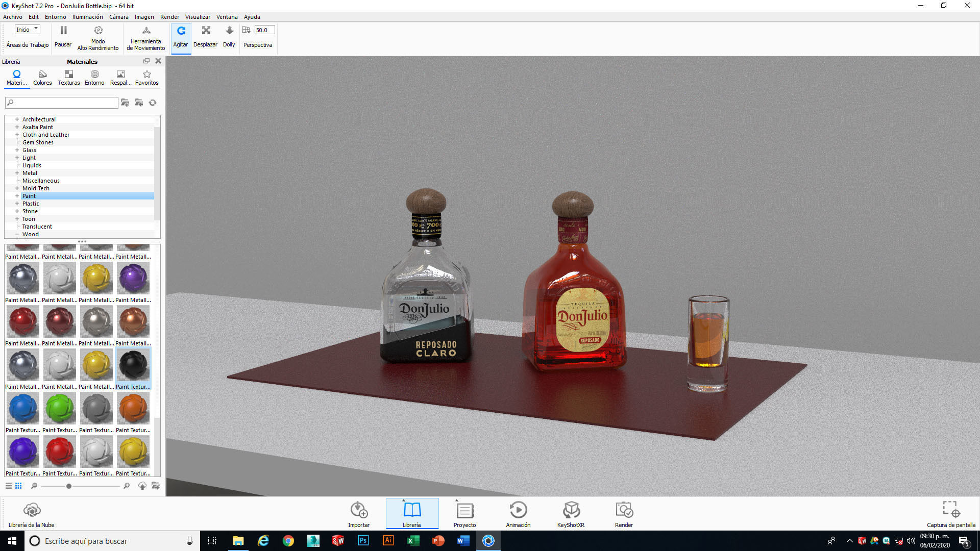Switch to the Entorno library tab
This screenshot has width=980, height=551.
pyautogui.click(x=94, y=78)
